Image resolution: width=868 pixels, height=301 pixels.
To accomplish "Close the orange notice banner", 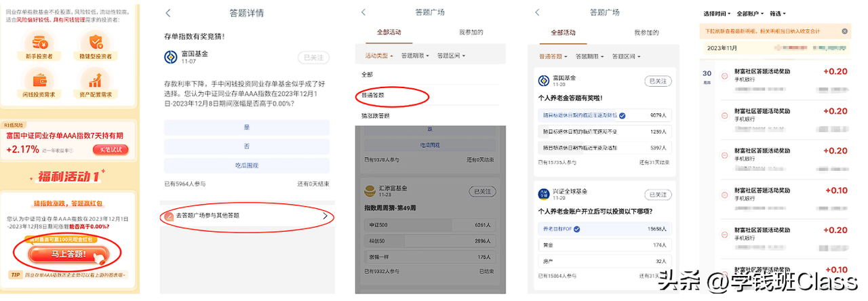I will 844,31.
